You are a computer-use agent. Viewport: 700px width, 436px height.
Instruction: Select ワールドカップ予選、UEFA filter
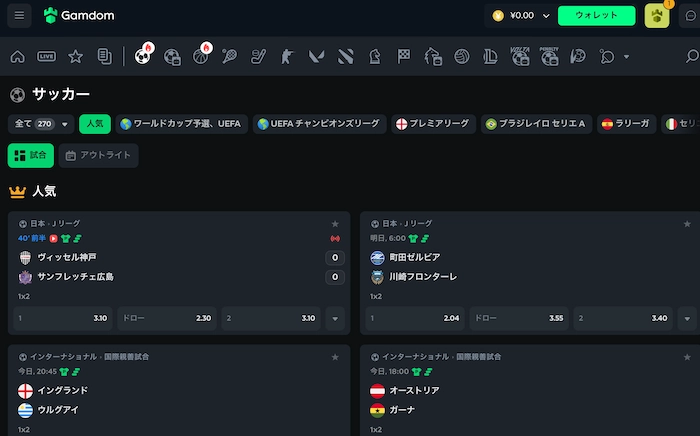[181, 124]
